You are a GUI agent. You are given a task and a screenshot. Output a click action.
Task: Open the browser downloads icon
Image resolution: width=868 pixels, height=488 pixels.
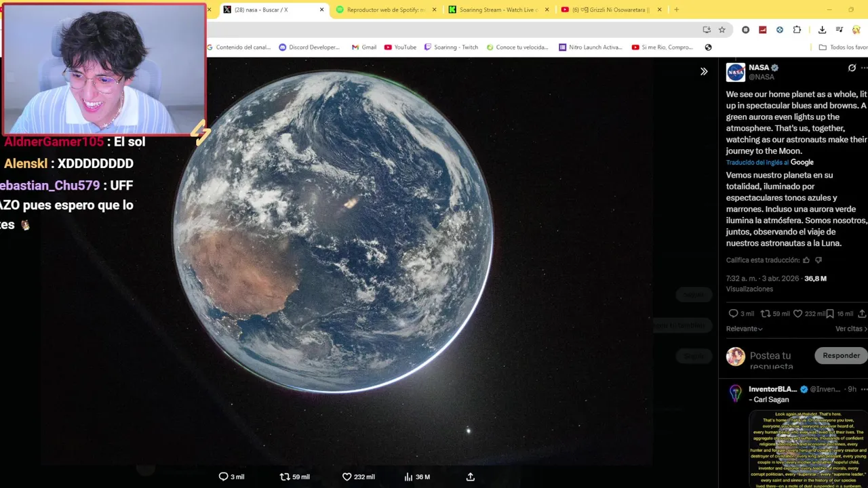coord(822,30)
